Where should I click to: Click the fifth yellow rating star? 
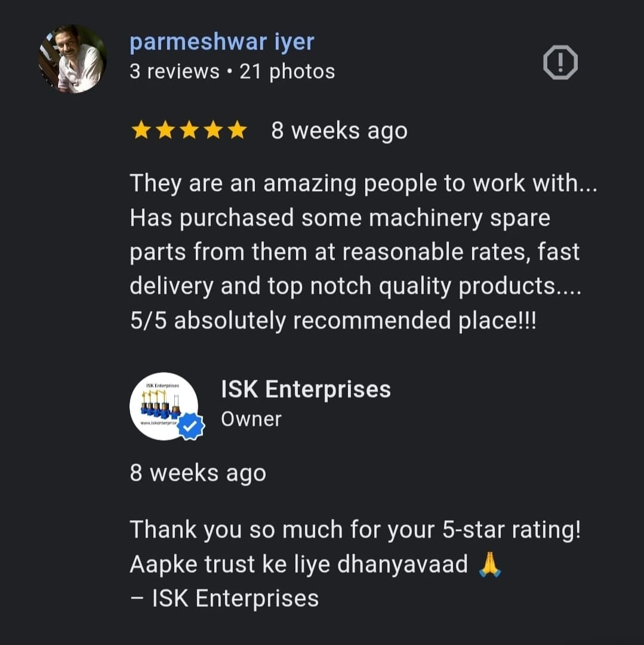[x=238, y=130]
